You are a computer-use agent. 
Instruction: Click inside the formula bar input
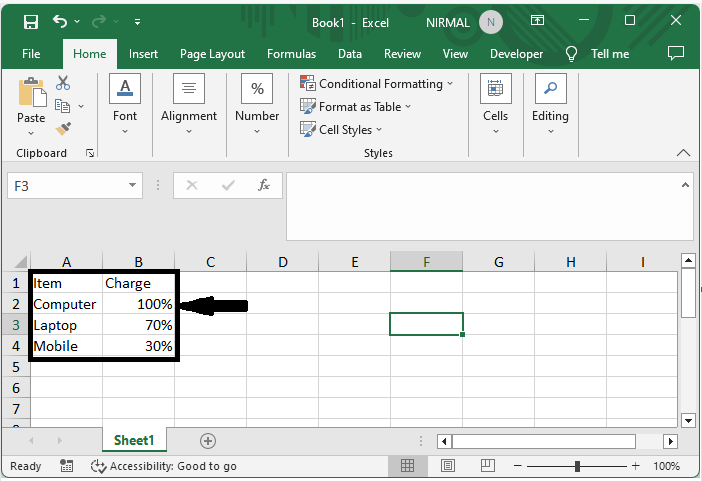pos(483,206)
